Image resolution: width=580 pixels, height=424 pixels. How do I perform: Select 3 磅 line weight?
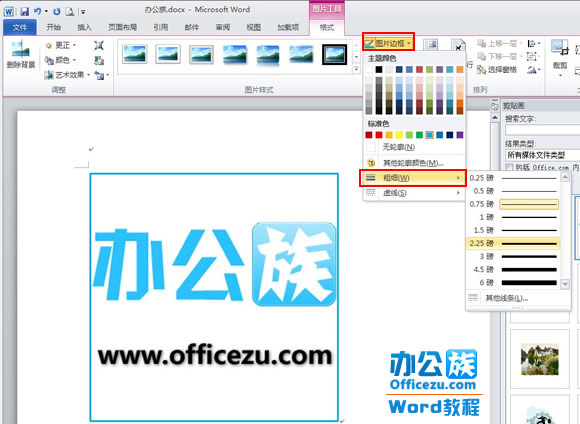(513, 256)
